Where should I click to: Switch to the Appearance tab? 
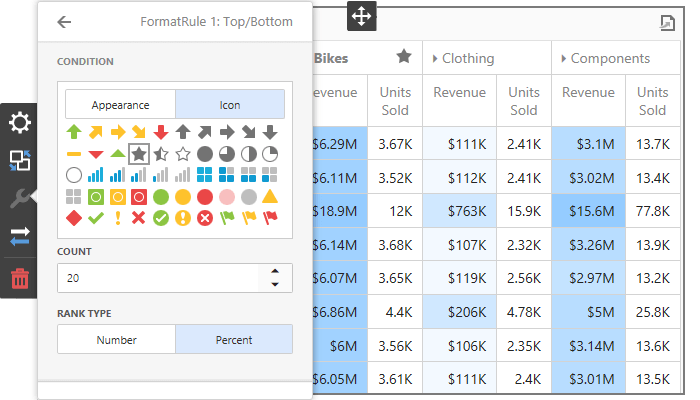pyautogui.click(x=120, y=104)
